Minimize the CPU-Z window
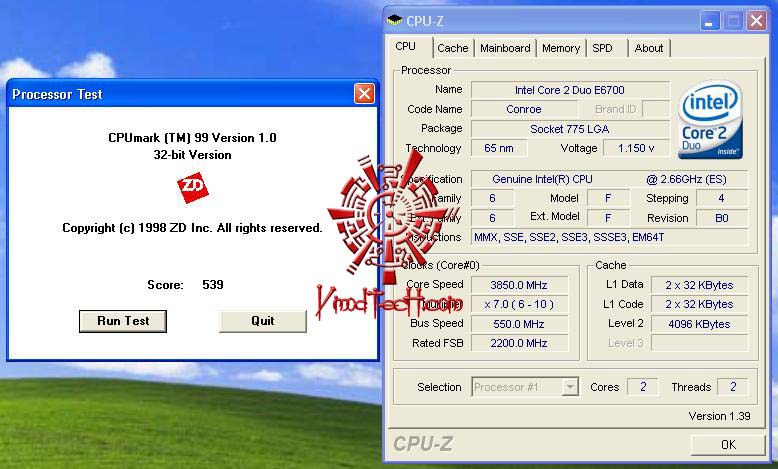The height and width of the screenshot is (469, 778). pos(710,21)
